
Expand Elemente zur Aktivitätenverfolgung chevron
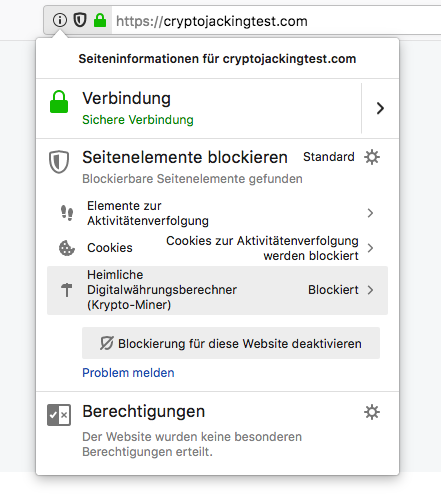tap(370, 213)
